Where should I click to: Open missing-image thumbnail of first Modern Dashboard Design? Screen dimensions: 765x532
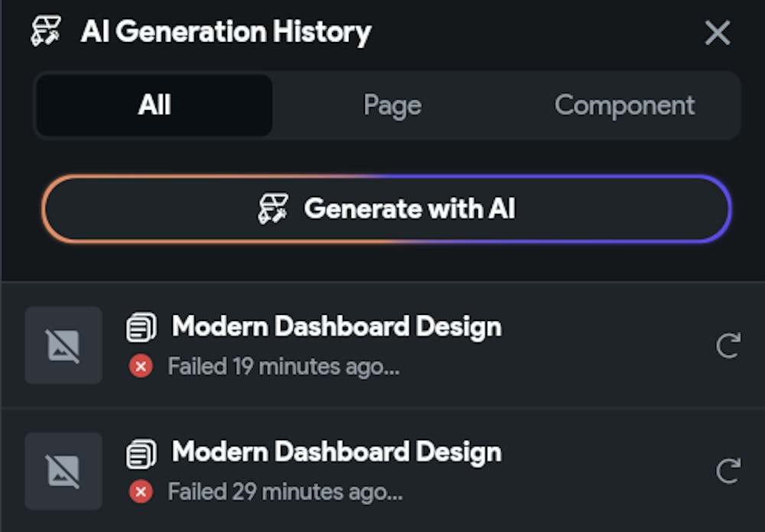click(x=63, y=345)
